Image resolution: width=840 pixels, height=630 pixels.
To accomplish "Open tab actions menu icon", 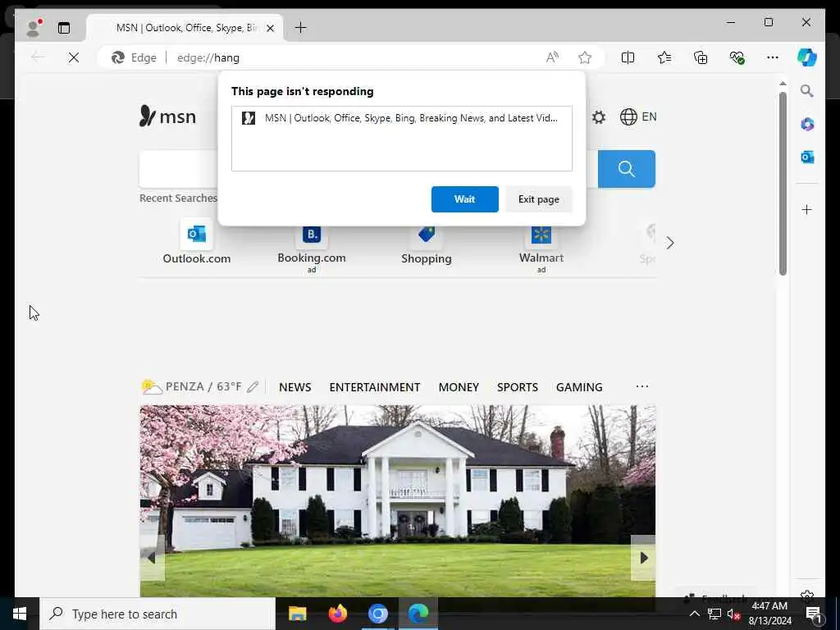I will [64, 28].
